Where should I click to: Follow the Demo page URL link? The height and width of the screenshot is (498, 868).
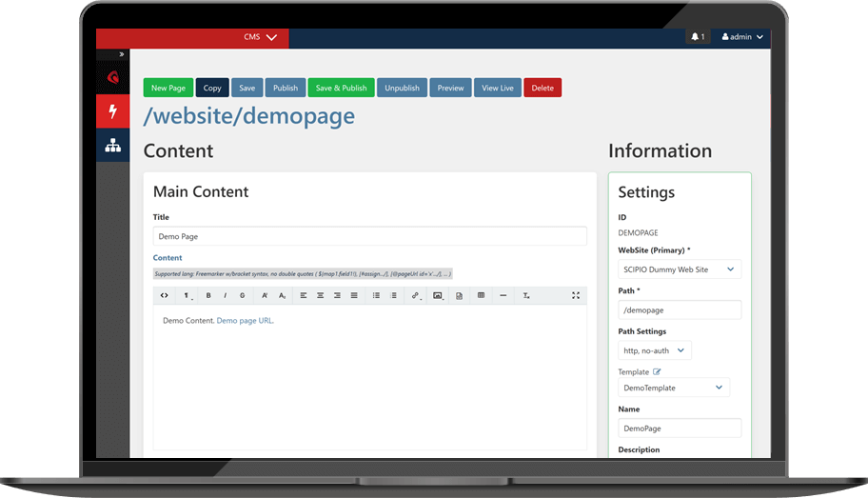click(x=245, y=321)
